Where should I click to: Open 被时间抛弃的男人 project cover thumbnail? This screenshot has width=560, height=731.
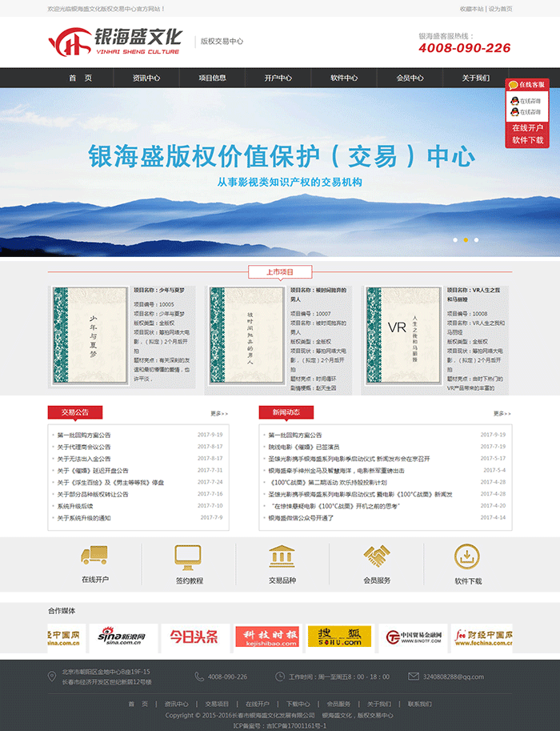246,335
